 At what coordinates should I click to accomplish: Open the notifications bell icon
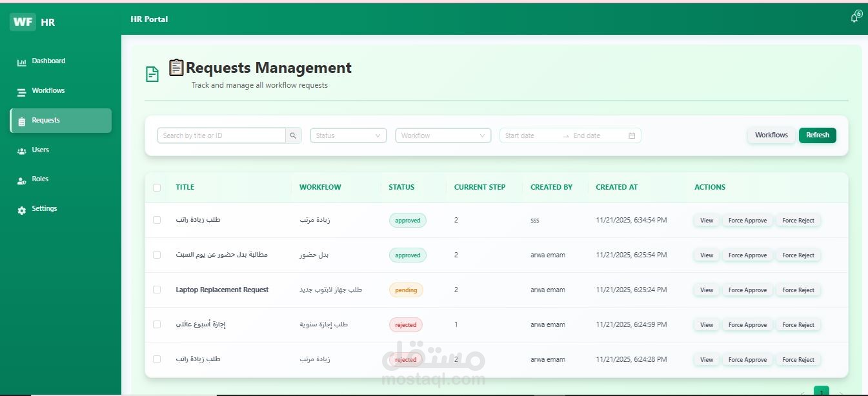pyautogui.click(x=854, y=17)
